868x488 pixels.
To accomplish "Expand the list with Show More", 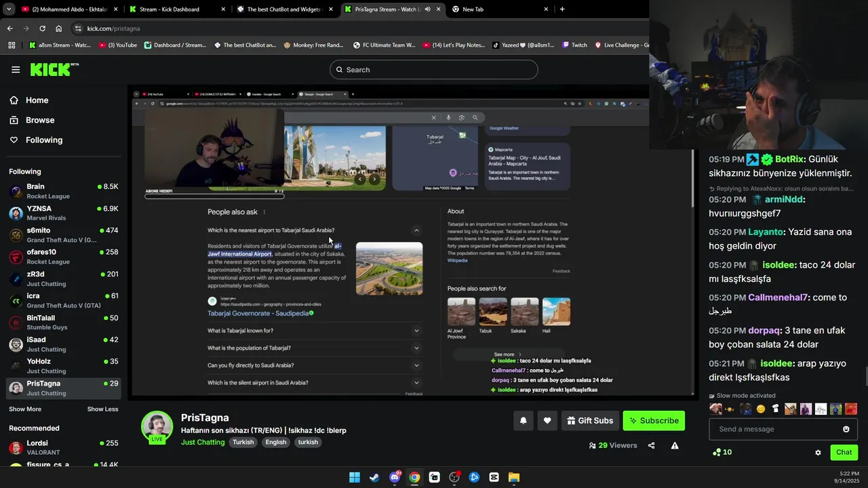I will pyautogui.click(x=25, y=409).
